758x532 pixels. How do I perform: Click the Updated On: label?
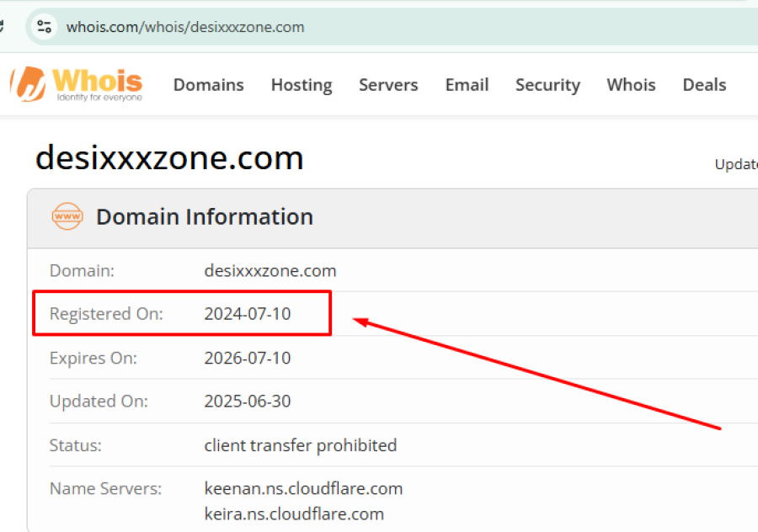pos(99,401)
